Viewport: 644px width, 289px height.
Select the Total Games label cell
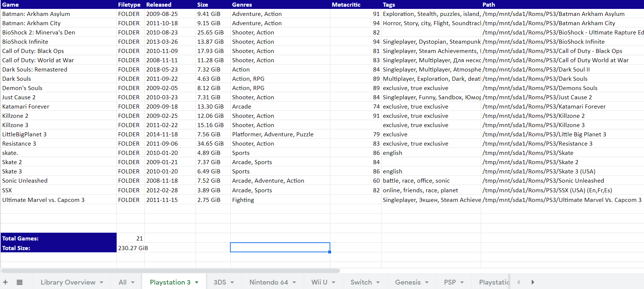[59, 238]
